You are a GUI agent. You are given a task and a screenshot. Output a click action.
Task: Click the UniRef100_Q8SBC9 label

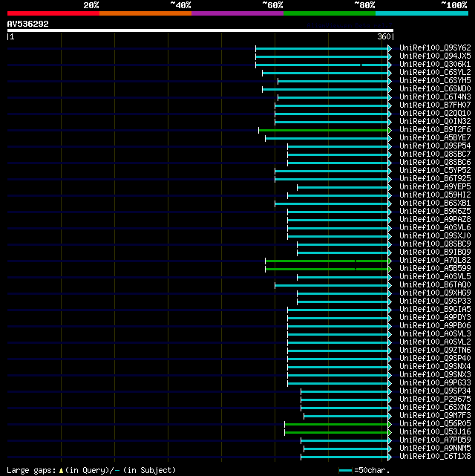point(435,244)
